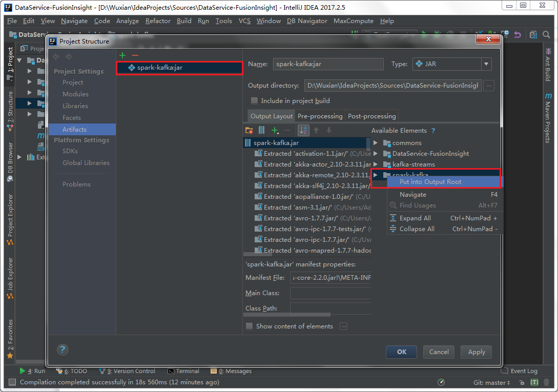Open Project Explorer side tab
This screenshot has height=392, width=558.
pos(10,219)
